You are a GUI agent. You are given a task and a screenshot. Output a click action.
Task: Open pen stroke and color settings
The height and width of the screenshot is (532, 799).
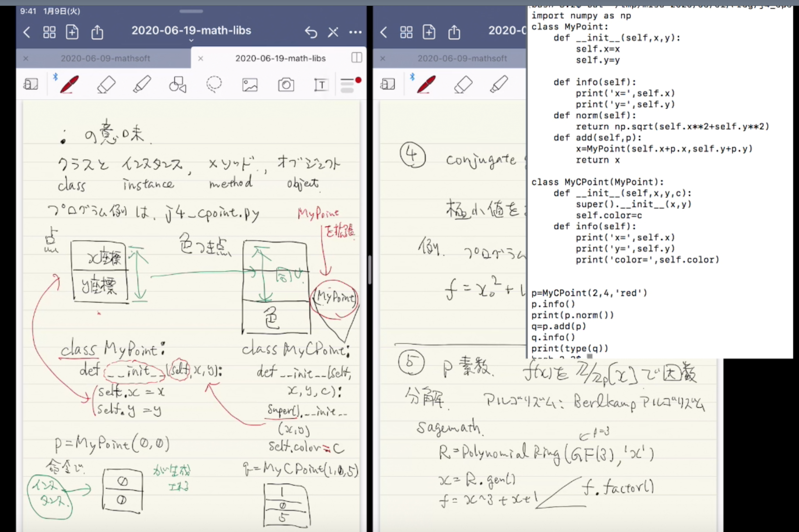pyautogui.click(x=350, y=85)
